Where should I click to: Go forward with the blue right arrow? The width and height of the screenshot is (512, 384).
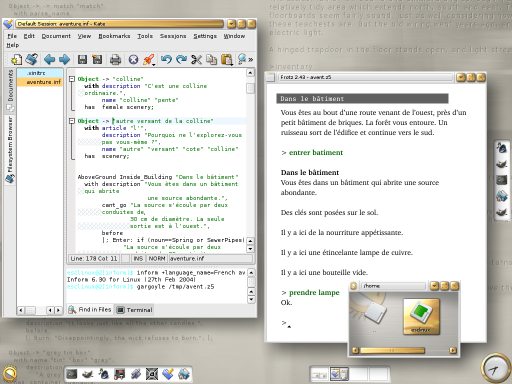click(x=64, y=60)
